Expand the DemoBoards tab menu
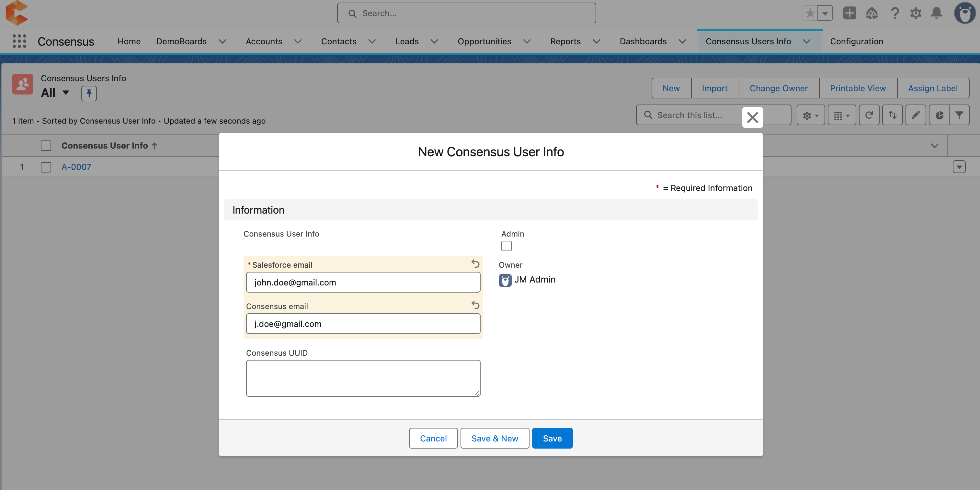The width and height of the screenshot is (980, 490). coord(222,41)
